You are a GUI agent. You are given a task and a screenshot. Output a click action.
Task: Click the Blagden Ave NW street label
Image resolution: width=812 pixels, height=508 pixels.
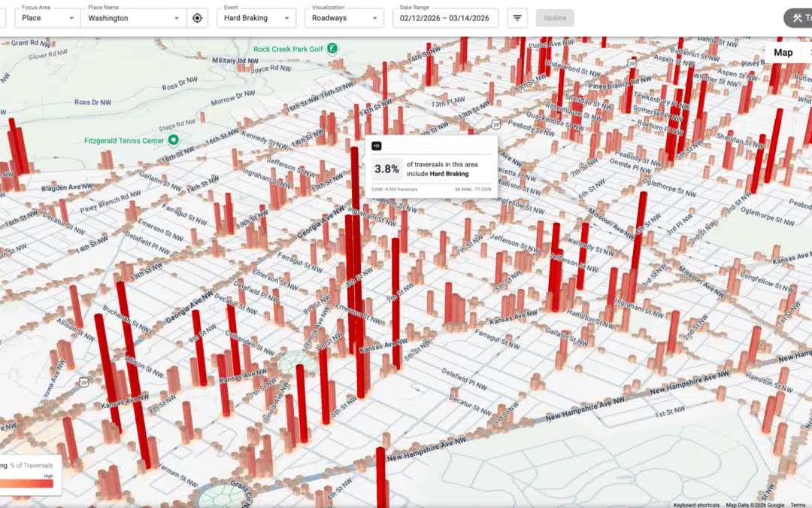pos(68,187)
